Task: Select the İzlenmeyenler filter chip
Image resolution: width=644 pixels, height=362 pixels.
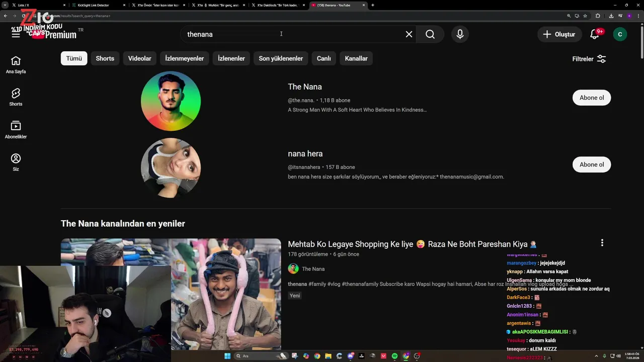Action: tap(185, 58)
